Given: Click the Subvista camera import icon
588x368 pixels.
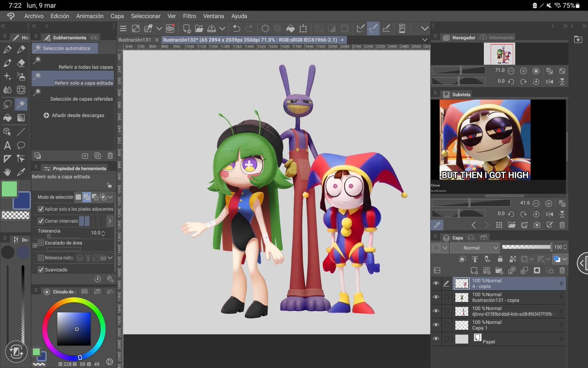Looking at the screenshot, I should (537, 225).
